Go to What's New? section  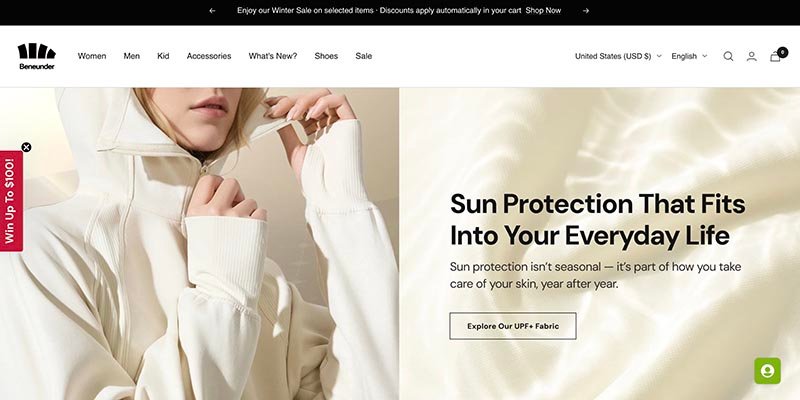(x=272, y=56)
